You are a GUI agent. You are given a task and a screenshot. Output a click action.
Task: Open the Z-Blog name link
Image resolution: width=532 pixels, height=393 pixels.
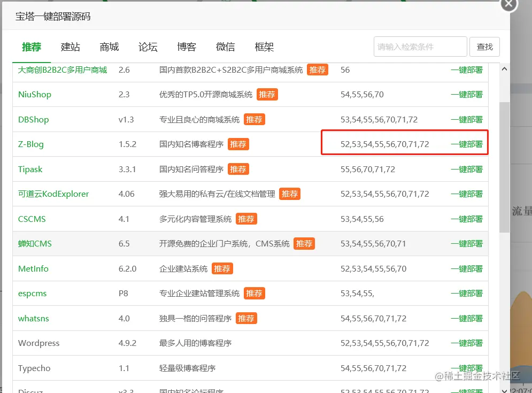click(30, 144)
